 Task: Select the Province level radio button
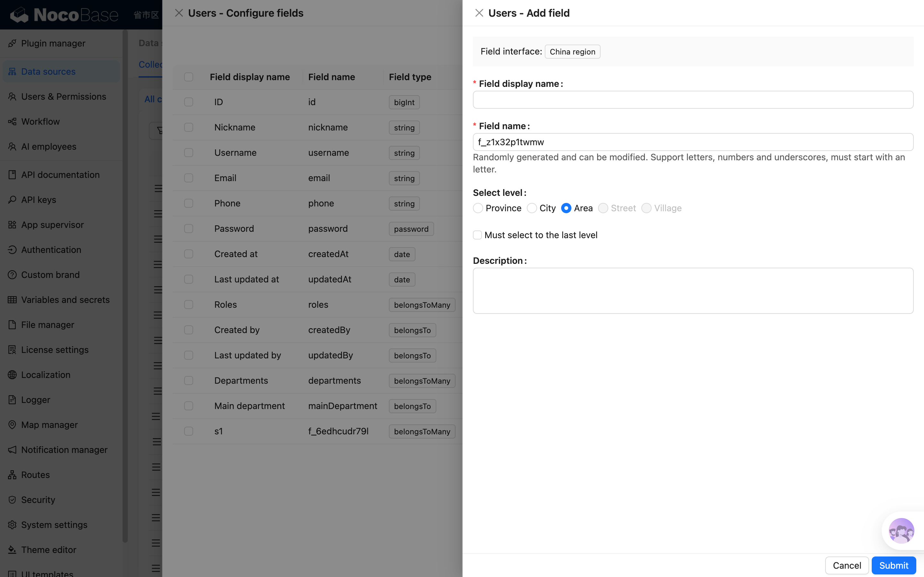(x=478, y=208)
